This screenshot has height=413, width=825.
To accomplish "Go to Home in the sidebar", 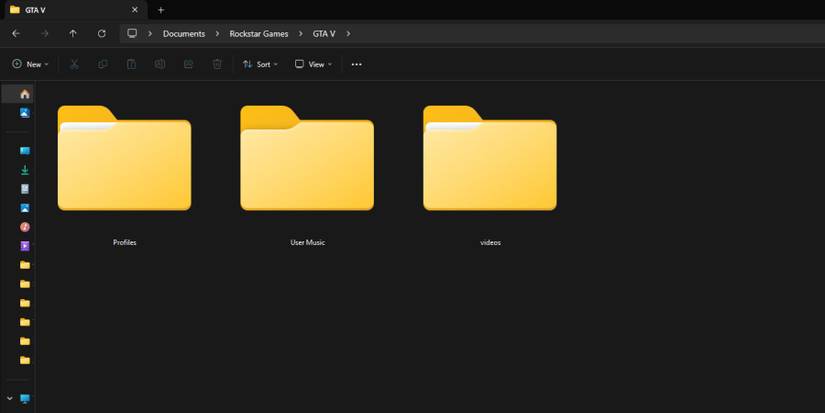I will click(x=25, y=94).
